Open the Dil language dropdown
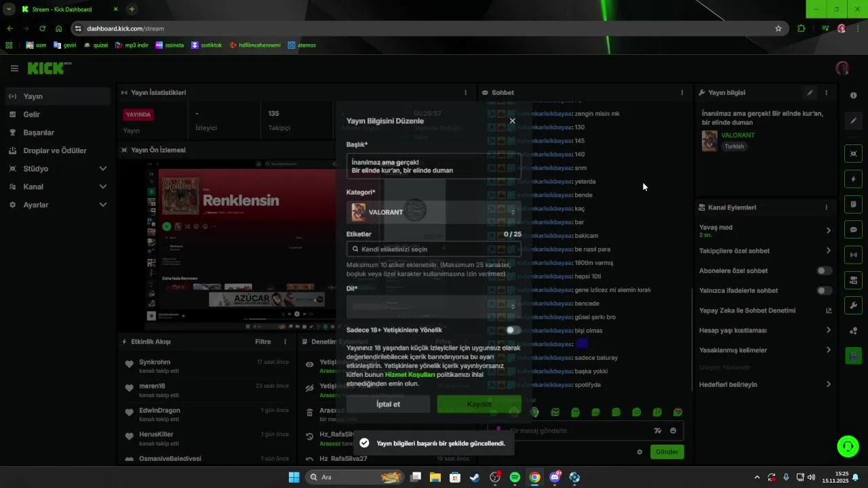The width and height of the screenshot is (868, 488). tap(434, 306)
